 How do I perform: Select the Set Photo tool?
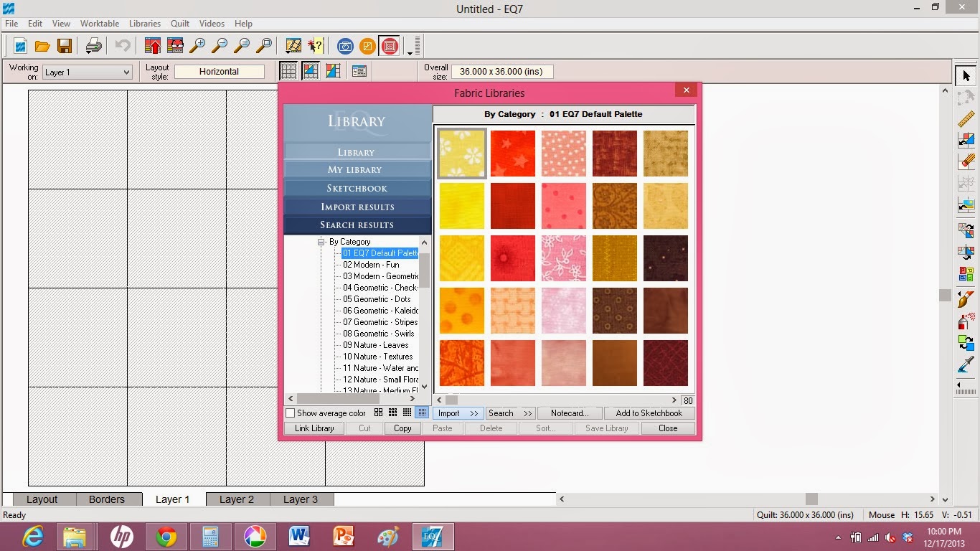click(x=966, y=205)
